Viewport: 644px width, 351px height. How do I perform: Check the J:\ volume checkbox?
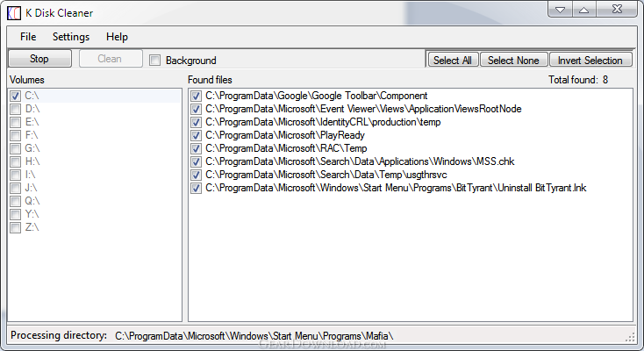tap(16, 189)
